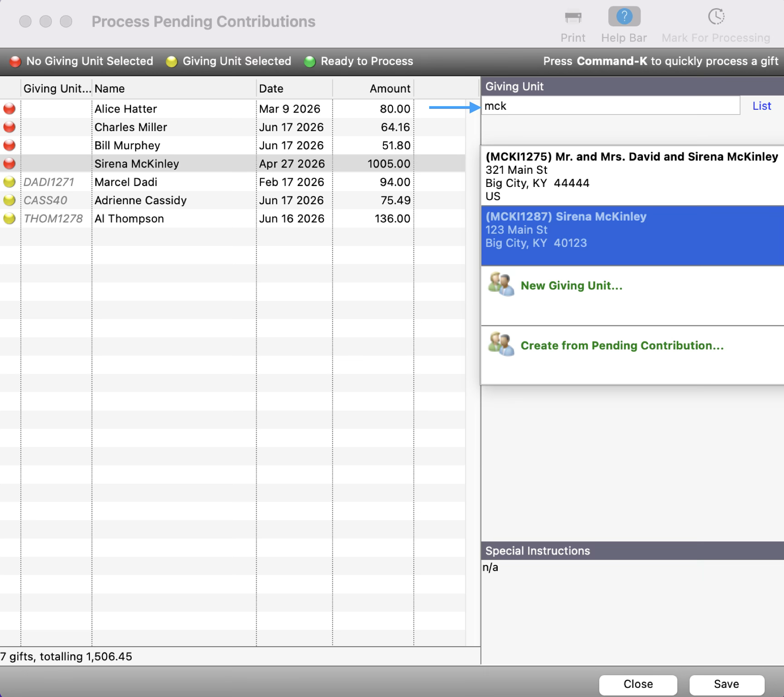
Task: Click yellow status ball beside Al Thompson
Action: tap(9, 218)
